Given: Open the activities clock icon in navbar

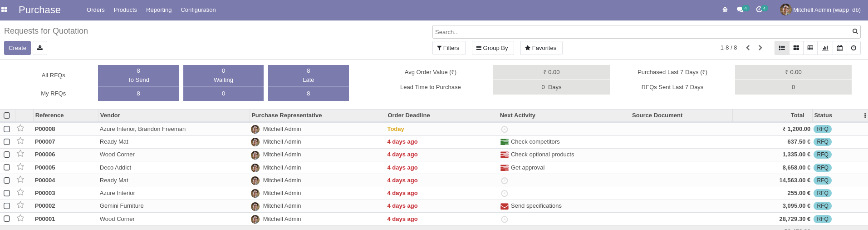Looking at the screenshot, I should [x=759, y=10].
